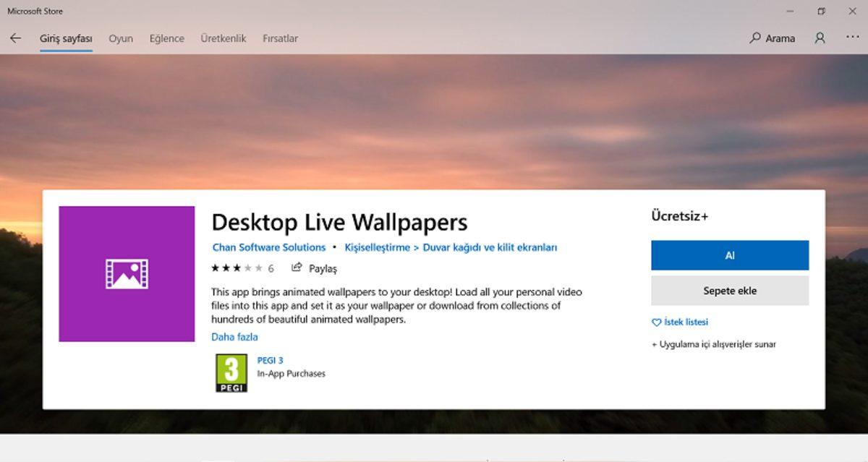Navigate back with the arrow icon
Screen dimensions: 868x462
[15, 38]
